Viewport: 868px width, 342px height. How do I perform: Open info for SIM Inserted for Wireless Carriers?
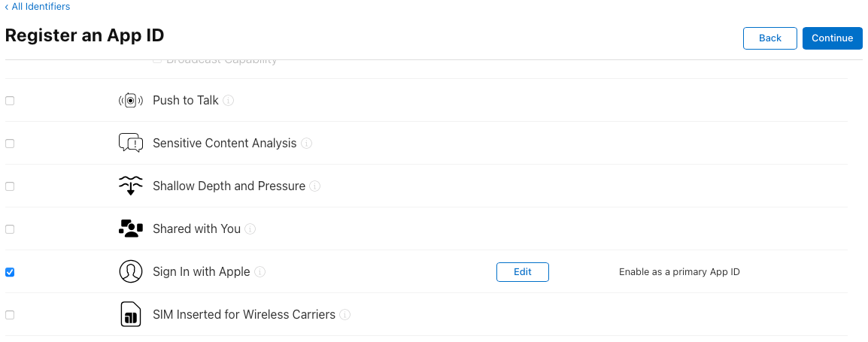pos(345,315)
